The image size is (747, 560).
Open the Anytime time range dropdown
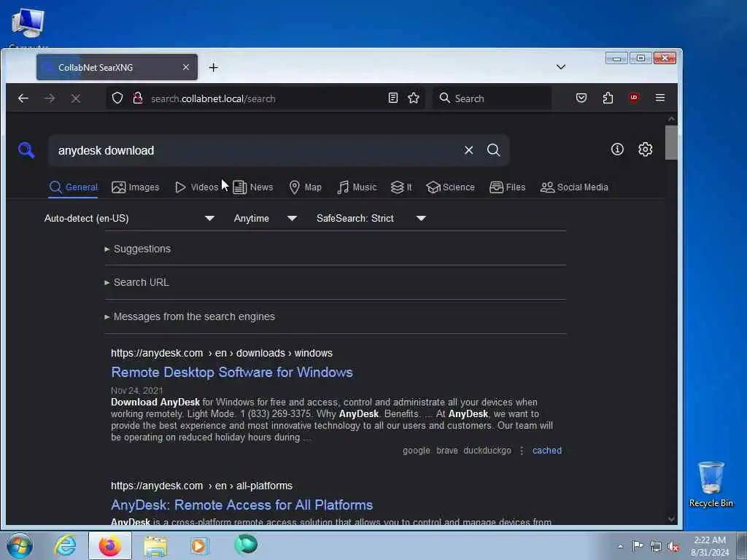click(x=266, y=218)
